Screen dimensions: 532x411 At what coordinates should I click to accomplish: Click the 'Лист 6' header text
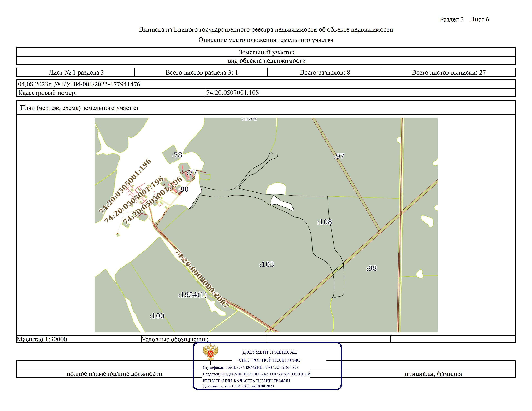[x=480, y=19]
